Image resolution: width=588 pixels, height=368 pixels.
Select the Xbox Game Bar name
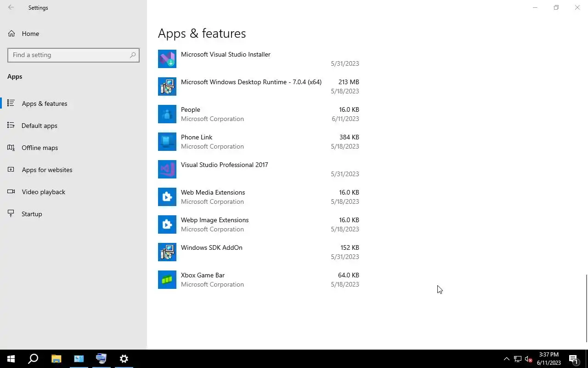coord(203,275)
